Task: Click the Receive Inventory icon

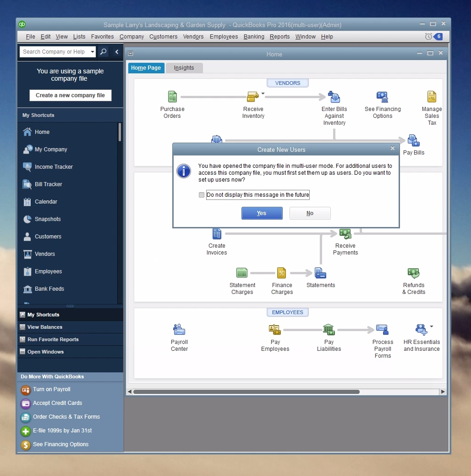Action: tap(252, 97)
